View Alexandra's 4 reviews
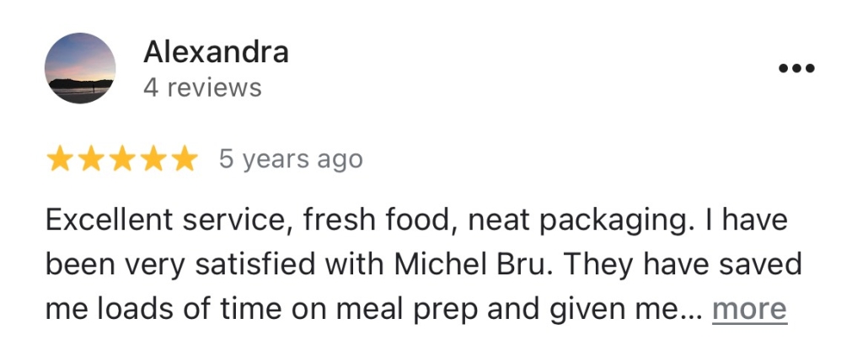Image resolution: width=868 pixels, height=356 pixels. click(x=202, y=88)
